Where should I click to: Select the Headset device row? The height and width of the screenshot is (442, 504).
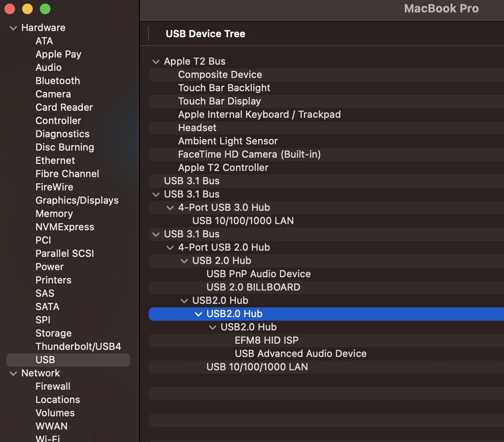tap(326, 128)
